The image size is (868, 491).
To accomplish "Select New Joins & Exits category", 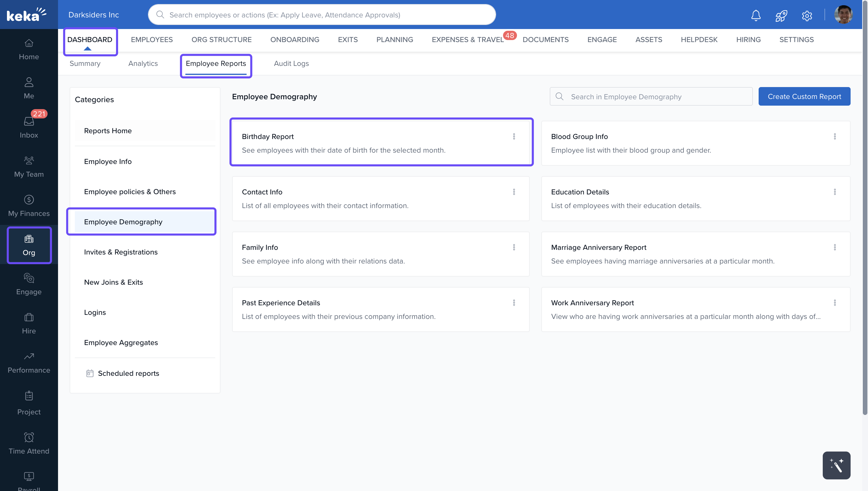I will pyautogui.click(x=113, y=282).
